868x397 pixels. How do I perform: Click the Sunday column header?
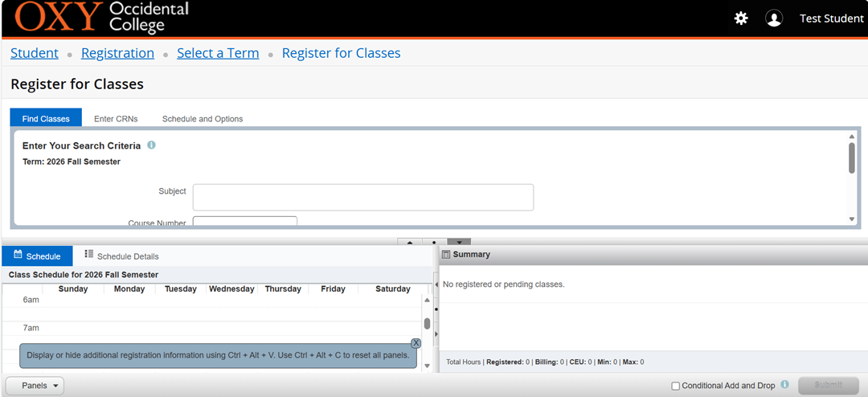[x=73, y=289]
